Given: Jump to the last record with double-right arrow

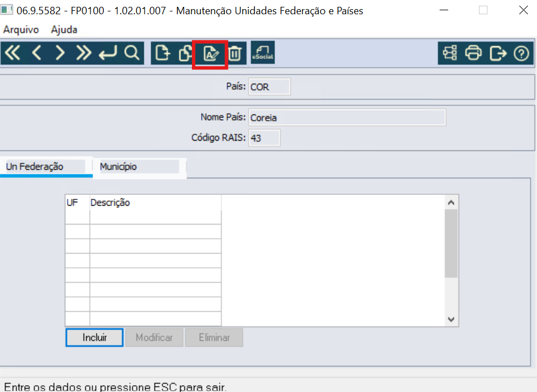Looking at the screenshot, I should (x=84, y=53).
